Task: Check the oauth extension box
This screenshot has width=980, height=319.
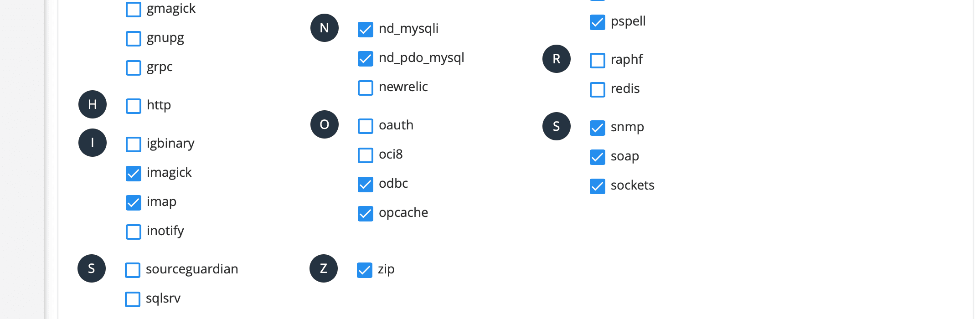Action: (366, 126)
